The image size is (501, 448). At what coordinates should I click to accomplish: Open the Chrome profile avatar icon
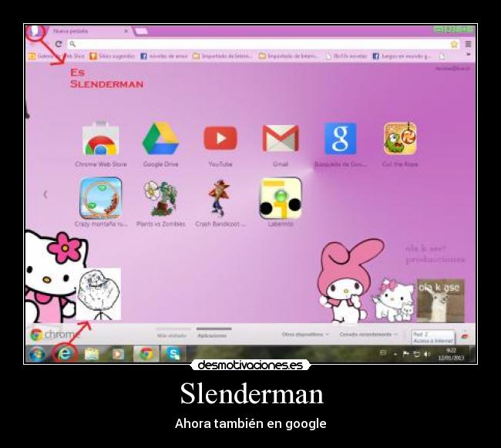(34, 32)
